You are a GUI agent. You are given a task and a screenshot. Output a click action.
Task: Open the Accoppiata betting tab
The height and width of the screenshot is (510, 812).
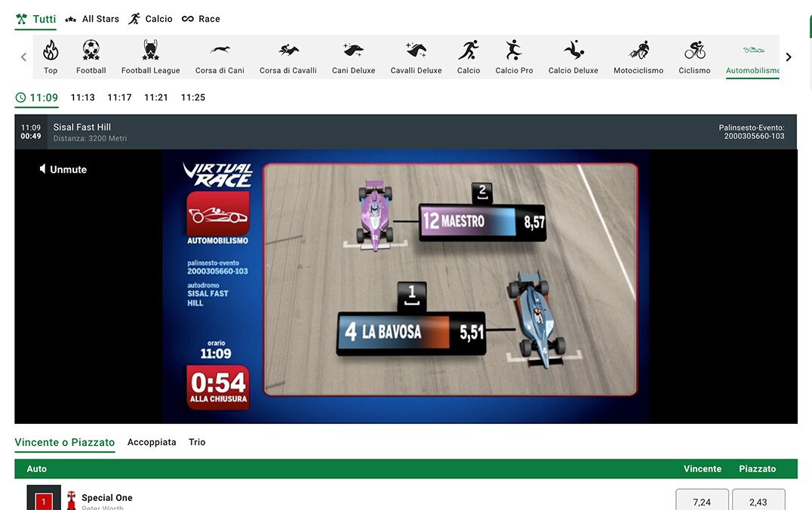[152, 442]
